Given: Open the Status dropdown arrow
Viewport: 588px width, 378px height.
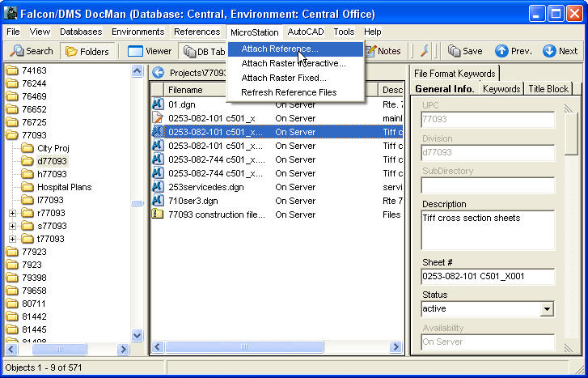Looking at the screenshot, I should tap(547, 309).
